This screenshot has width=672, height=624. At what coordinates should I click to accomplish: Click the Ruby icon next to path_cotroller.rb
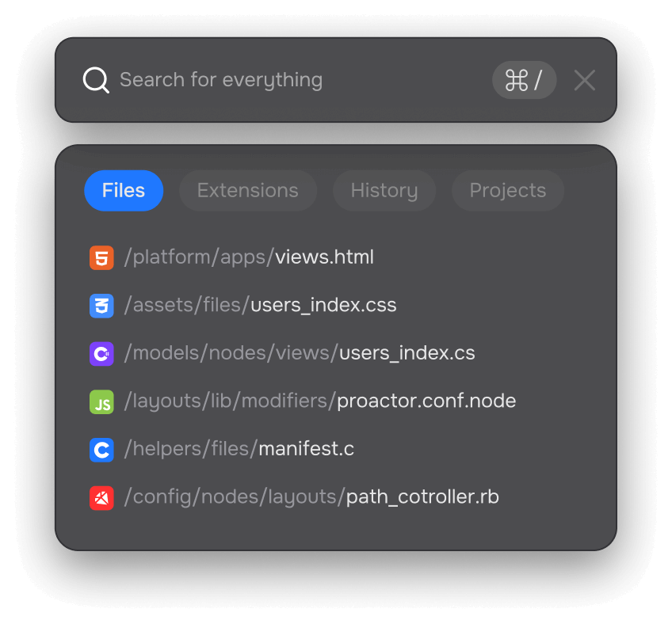[101, 497]
